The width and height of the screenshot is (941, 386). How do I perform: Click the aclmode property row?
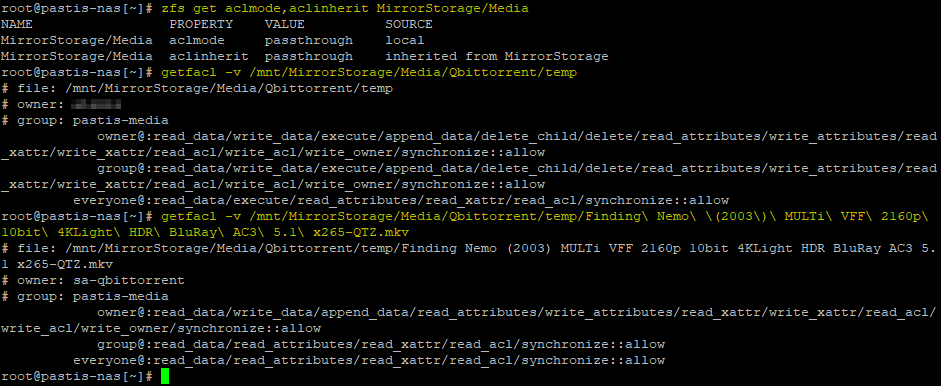click(212, 40)
